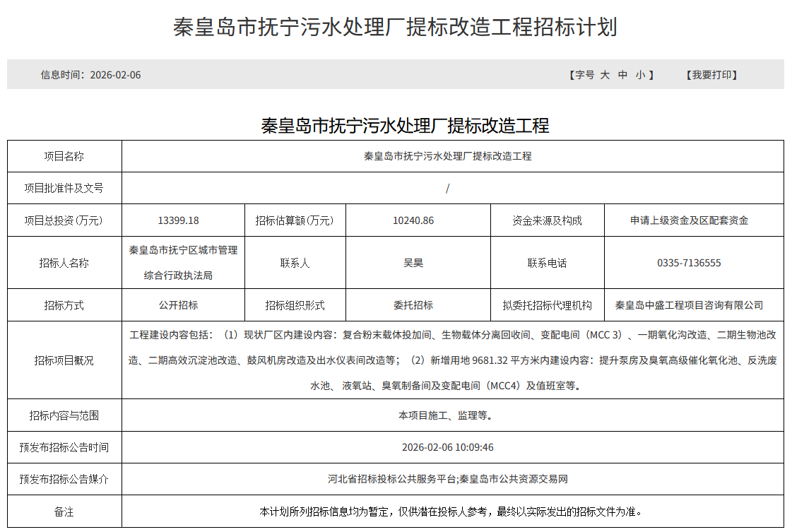The image size is (792, 532).
Task: Click the table caption above the table
Action: coord(405,126)
